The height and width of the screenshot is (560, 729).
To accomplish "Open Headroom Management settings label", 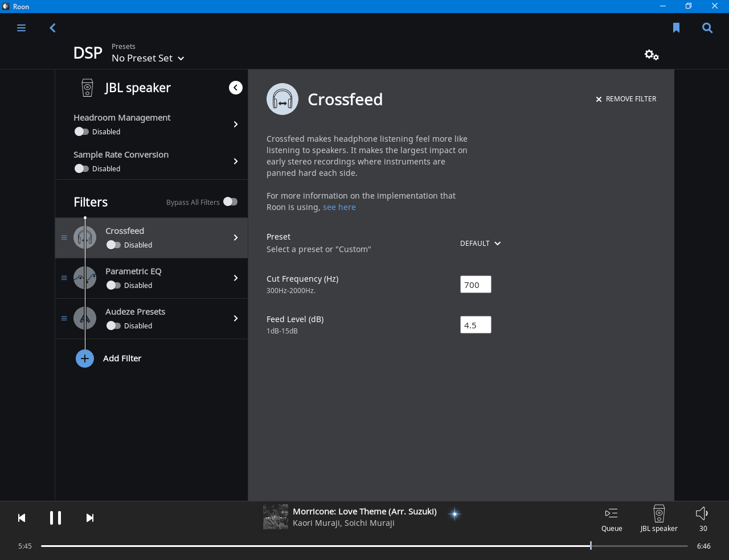I will click(122, 117).
